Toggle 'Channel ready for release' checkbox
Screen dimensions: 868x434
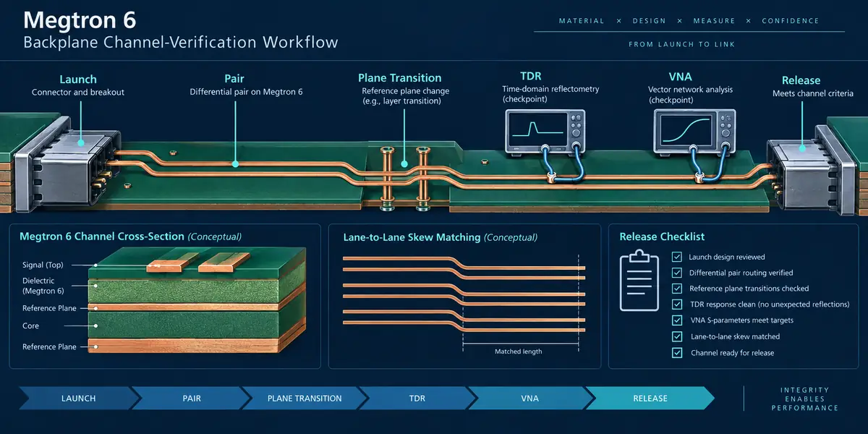(677, 353)
